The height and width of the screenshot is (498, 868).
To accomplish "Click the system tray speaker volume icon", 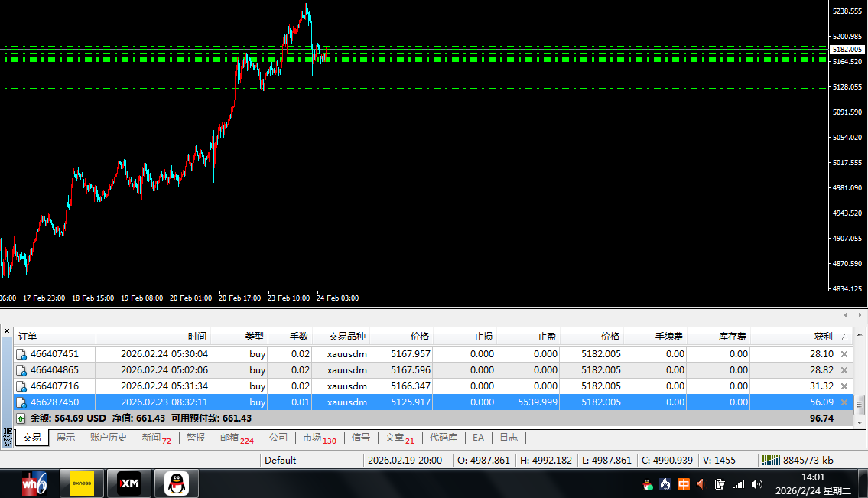I will tap(756, 484).
